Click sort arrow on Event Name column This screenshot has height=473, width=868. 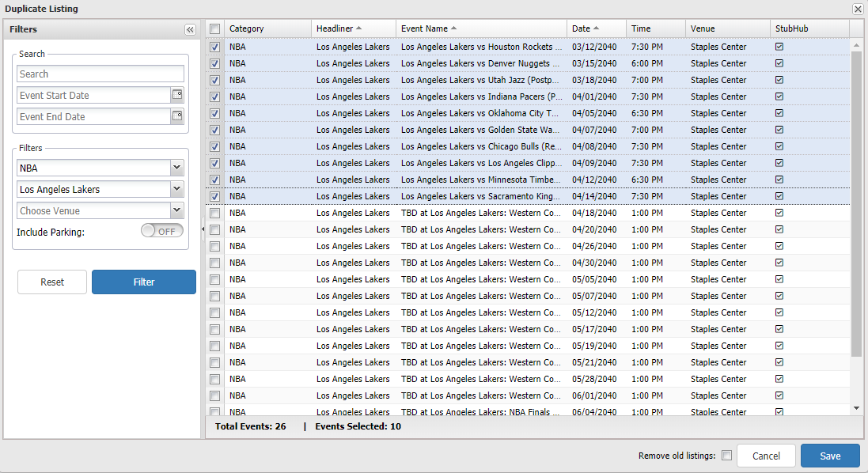[x=454, y=28]
